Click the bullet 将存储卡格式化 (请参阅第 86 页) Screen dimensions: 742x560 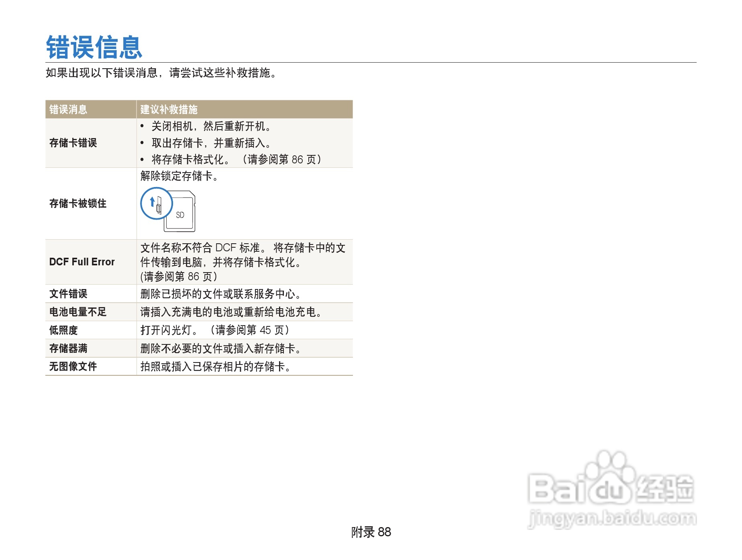(x=237, y=159)
